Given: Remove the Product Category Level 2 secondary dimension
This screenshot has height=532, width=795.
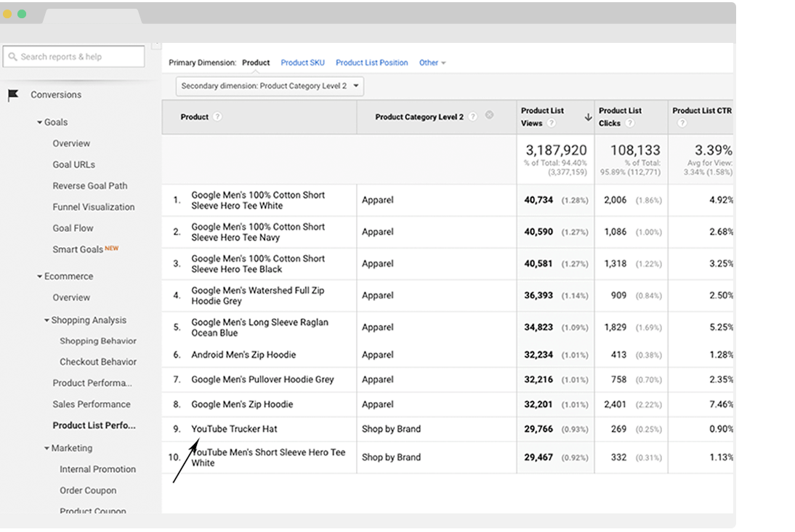Looking at the screenshot, I should pos(489,115).
